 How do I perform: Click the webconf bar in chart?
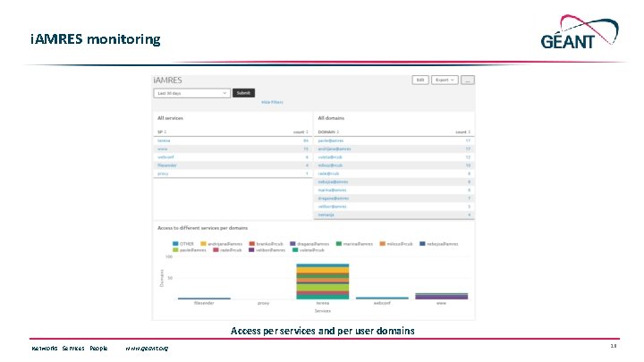(383, 298)
